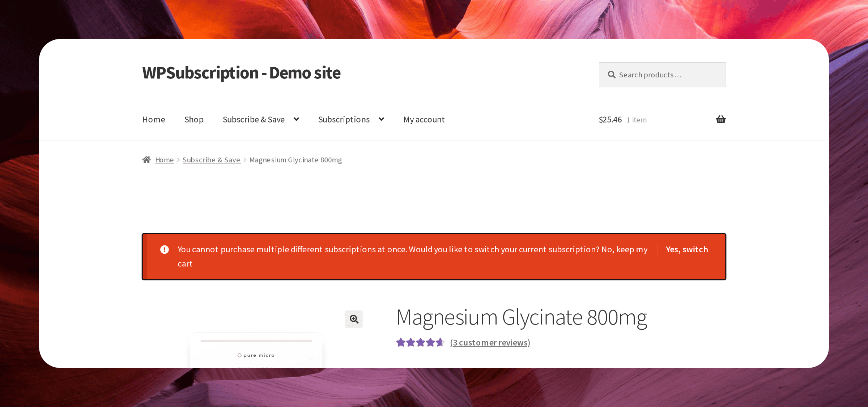Open the Subscribe & Save menu item
The image size is (868, 407).
click(x=254, y=120)
